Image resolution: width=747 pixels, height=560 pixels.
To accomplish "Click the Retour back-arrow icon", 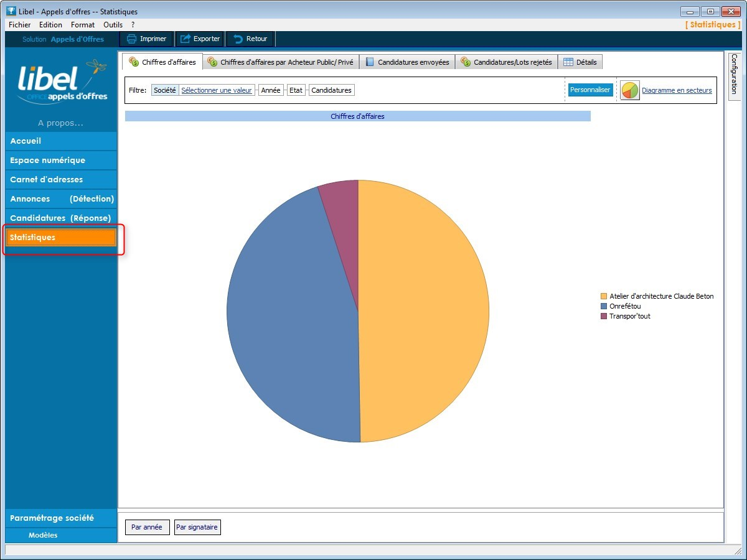I will coord(238,39).
